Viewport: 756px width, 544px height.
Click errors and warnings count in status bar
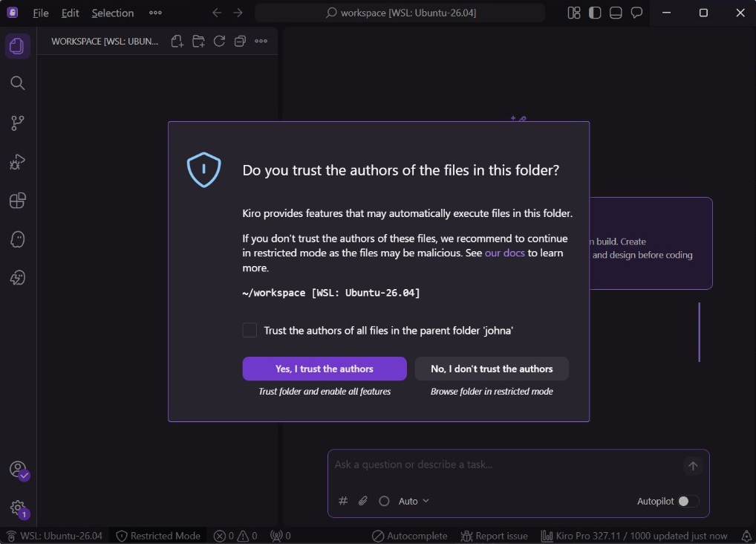[x=235, y=536]
